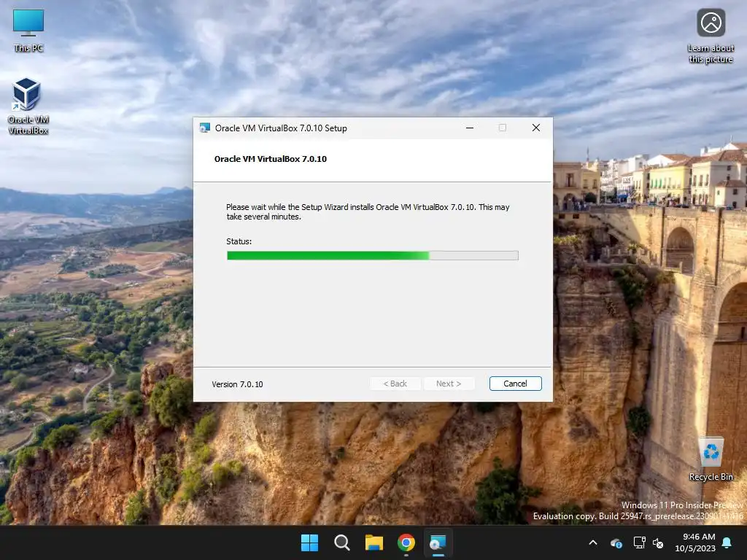Click the installation progress bar
The image size is (747, 560).
coord(373,256)
